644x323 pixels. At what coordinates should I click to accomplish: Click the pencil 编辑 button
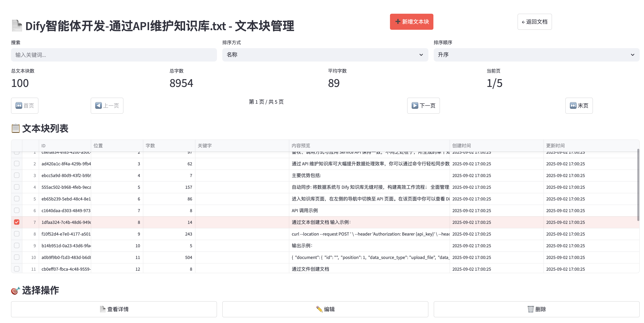click(325, 309)
